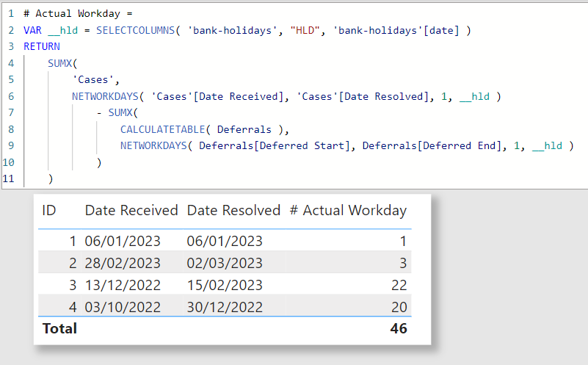Click workday value 22 in row 3
Image resolution: width=588 pixels, height=365 pixels.
coord(399,286)
